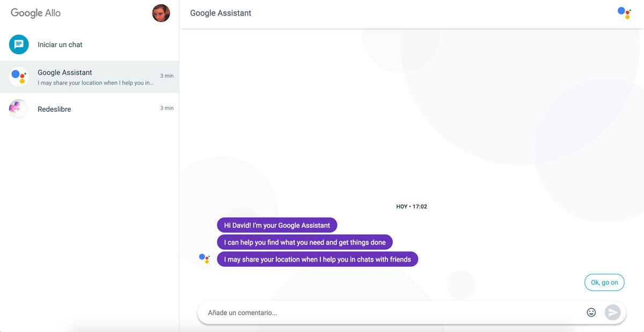Image resolution: width=644 pixels, height=332 pixels.
Task: Click the blue Iniciar un chat icon
Action: (x=19, y=45)
